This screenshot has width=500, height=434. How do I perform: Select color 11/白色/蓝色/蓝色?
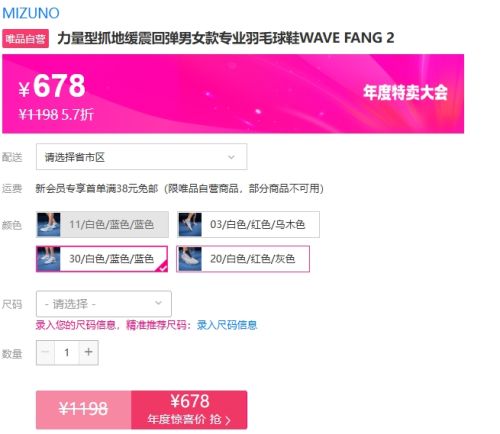coord(102,224)
